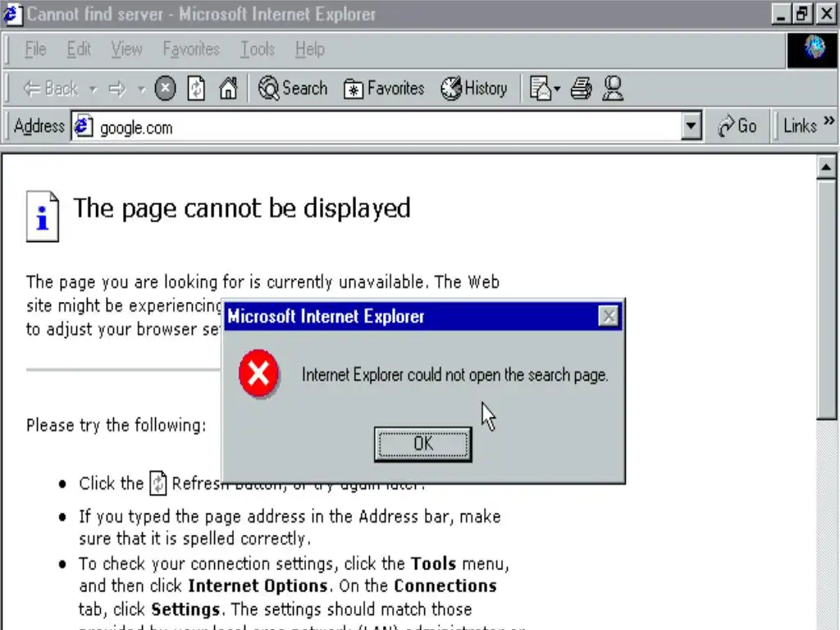Open the Search toolbar button
This screenshot has height=630, width=840.
293,89
